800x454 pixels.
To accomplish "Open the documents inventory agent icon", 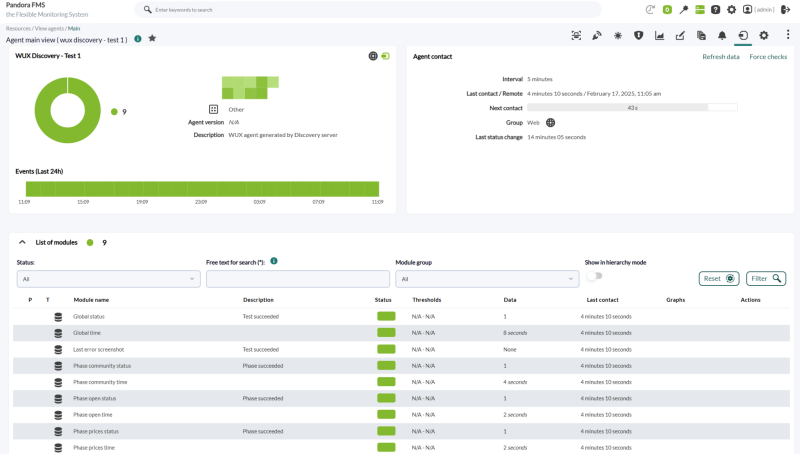I will click(701, 35).
